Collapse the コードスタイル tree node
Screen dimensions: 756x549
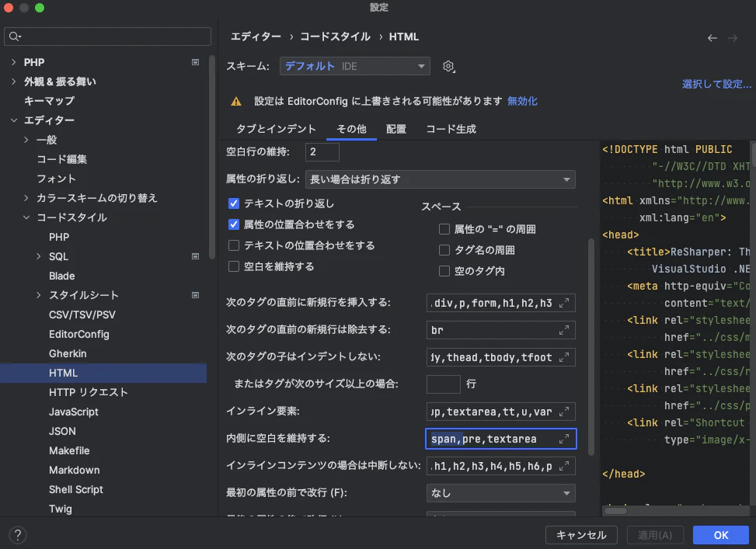coord(26,217)
